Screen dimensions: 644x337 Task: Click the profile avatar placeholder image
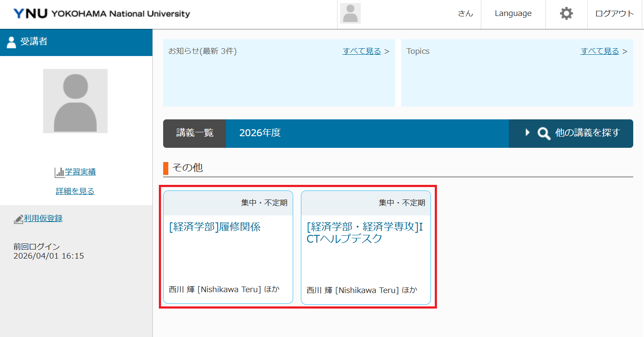pyautogui.click(x=350, y=13)
